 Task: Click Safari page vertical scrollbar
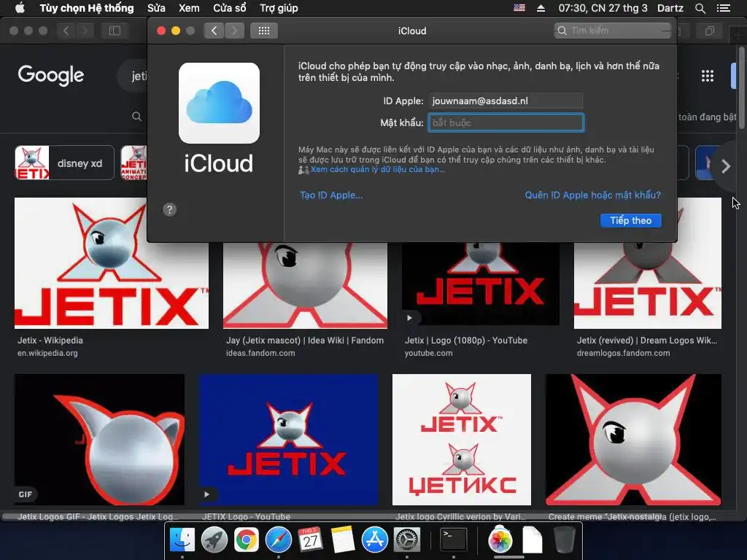click(x=741, y=87)
